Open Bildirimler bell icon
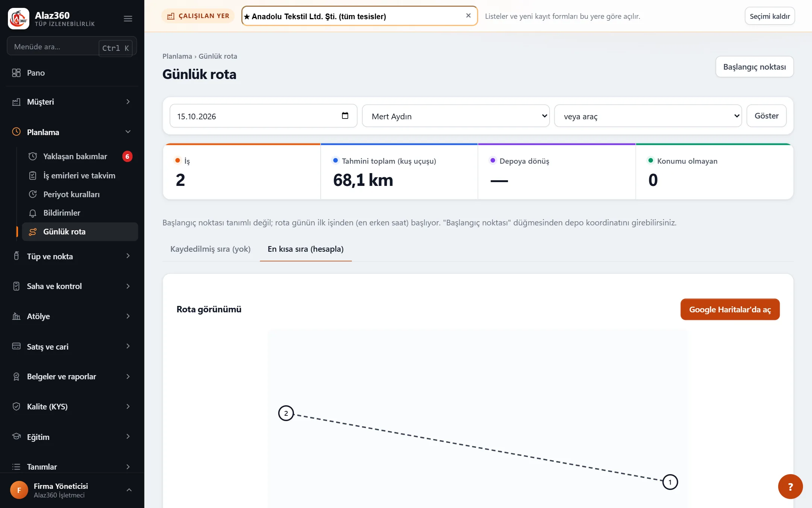This screenshot has height=508, width=812. coord(33,213)
